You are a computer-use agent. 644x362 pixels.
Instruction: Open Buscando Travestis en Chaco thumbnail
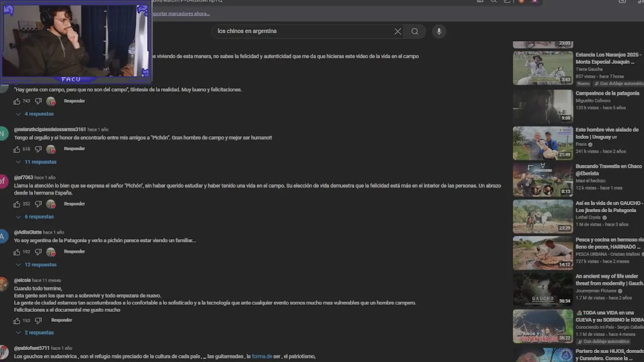(543, 179)
